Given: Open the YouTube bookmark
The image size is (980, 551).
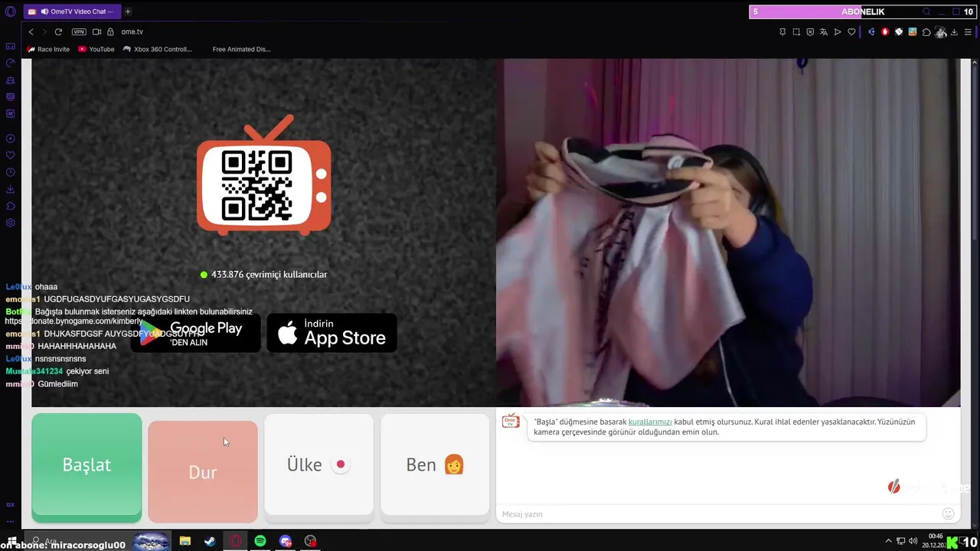Looking at the screenshot, I should point(96,49).
